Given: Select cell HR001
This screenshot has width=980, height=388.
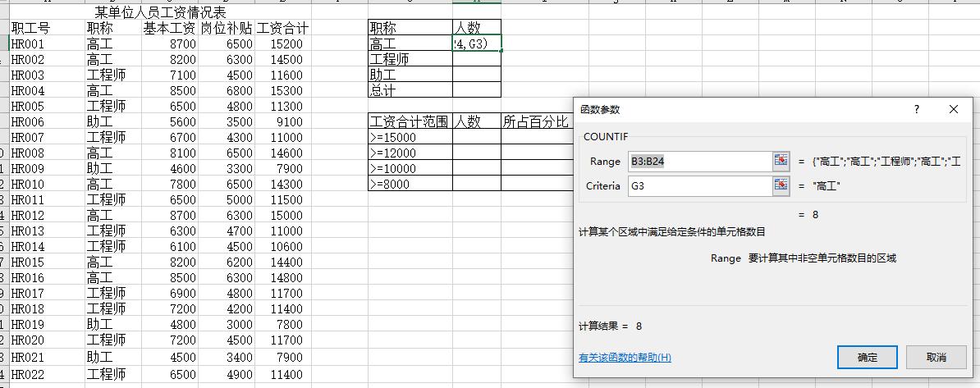Looking at the screenshot, I should [48, 43].
